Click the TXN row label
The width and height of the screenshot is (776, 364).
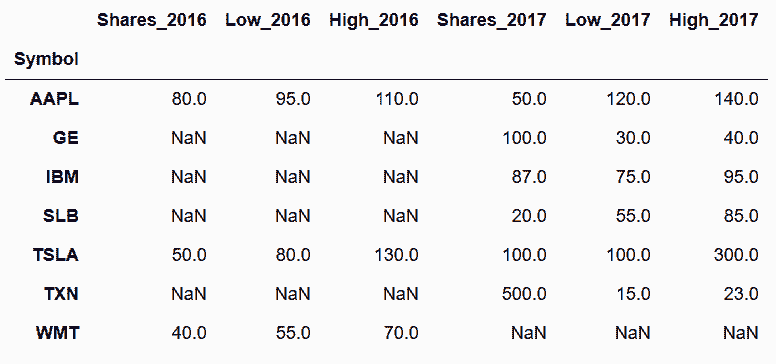tap(60, 294)
